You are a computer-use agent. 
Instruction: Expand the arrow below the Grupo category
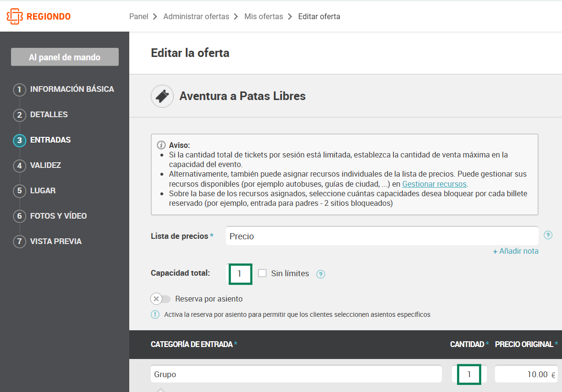(x=160, y=390)
